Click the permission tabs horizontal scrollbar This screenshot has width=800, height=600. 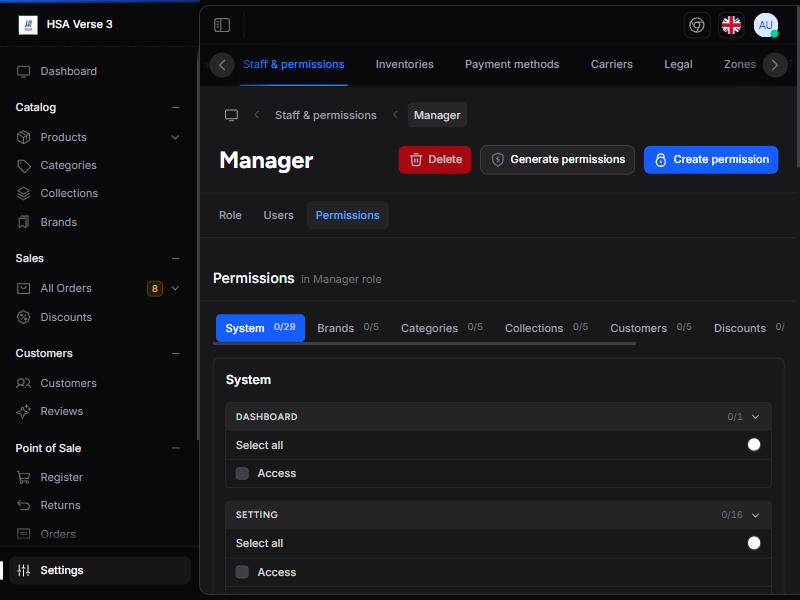tap(424, 344)
